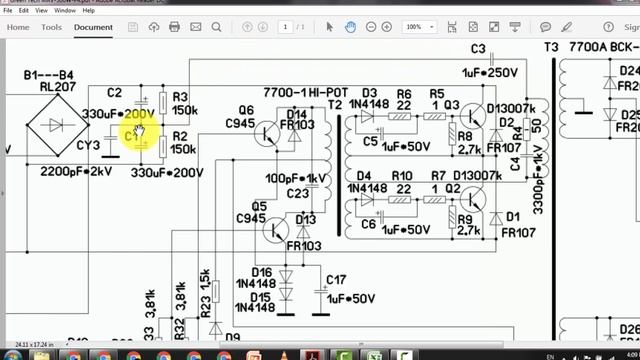
Task: Zoom in with the plus button
Action: pos(387,27)
